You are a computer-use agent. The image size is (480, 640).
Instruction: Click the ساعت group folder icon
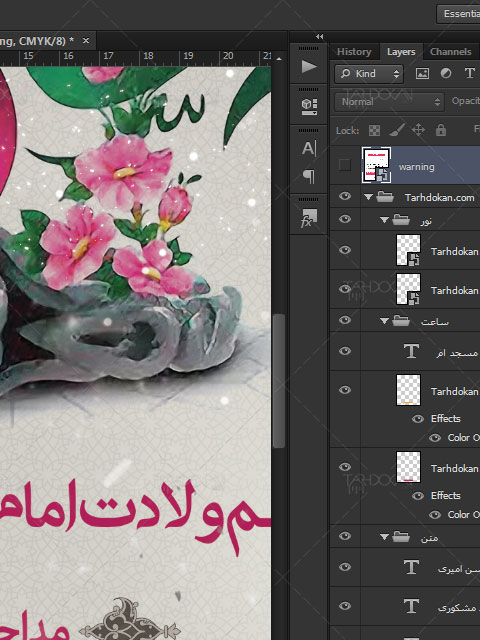401,321
